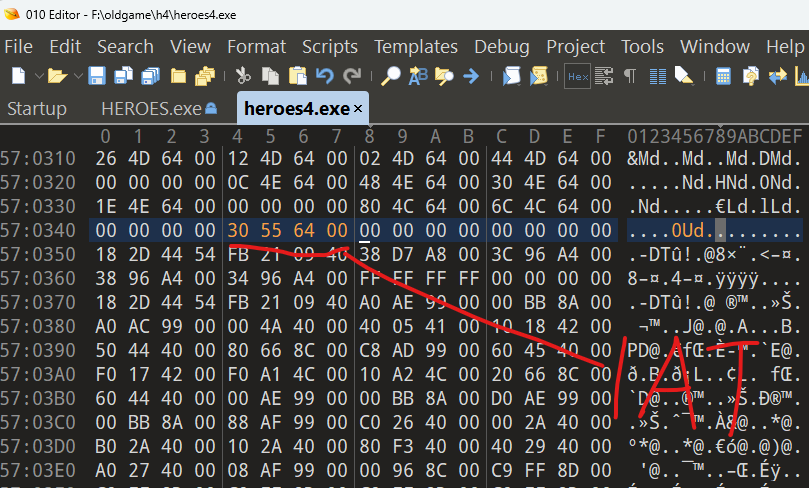Open the Scripts menu
Image resolution: width=809 pixels, height=488 pixels.
(330, 47)
